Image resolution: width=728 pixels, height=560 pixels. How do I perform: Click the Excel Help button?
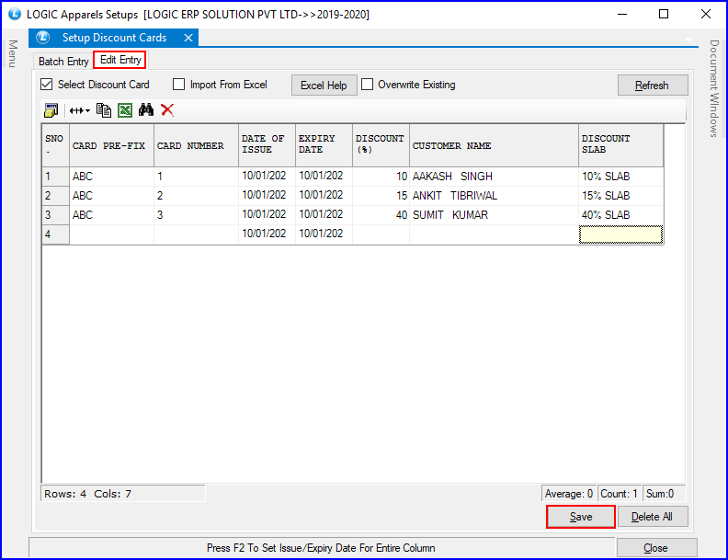(324, 86)
